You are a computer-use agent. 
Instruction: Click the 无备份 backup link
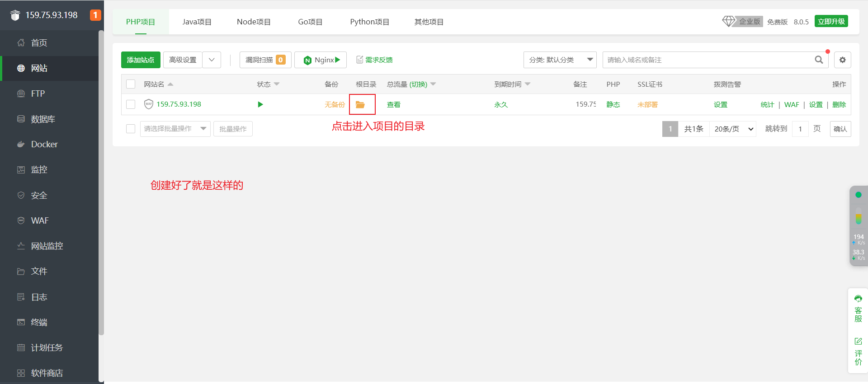(335, 104)
